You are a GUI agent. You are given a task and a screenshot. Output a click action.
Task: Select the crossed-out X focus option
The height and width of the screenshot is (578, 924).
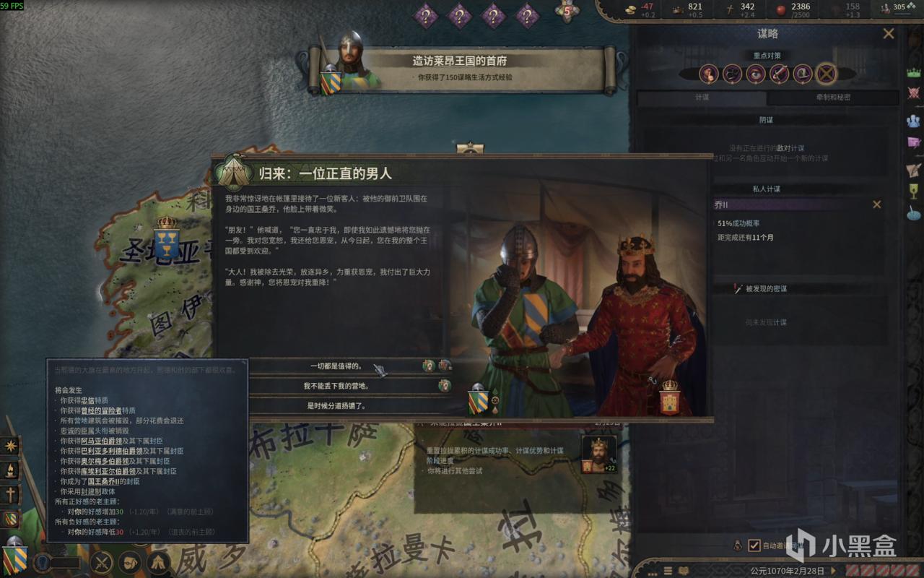pyautogui.click(x=826, y=73)
